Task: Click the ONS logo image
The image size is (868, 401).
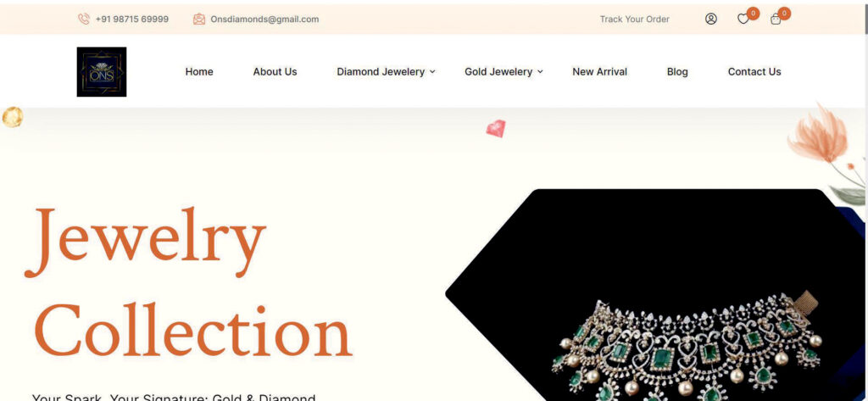Action: (x=102, y=71)
